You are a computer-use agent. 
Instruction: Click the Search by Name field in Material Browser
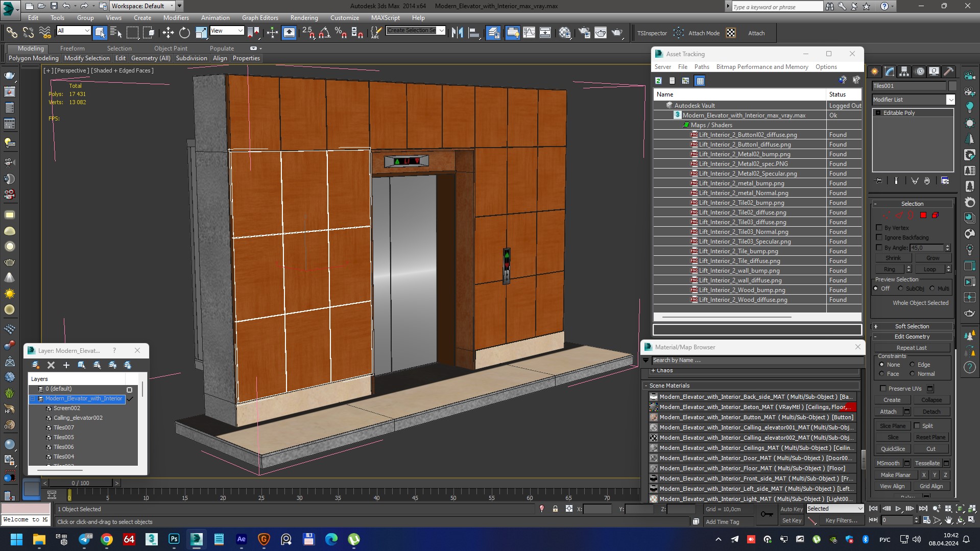(x=757, y=360)
